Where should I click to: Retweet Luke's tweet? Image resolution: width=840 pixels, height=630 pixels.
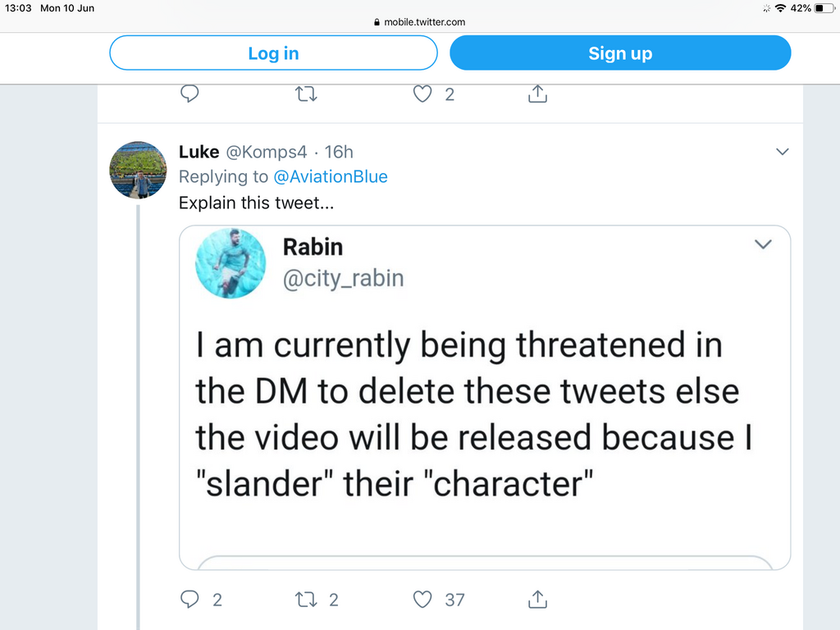306,600
